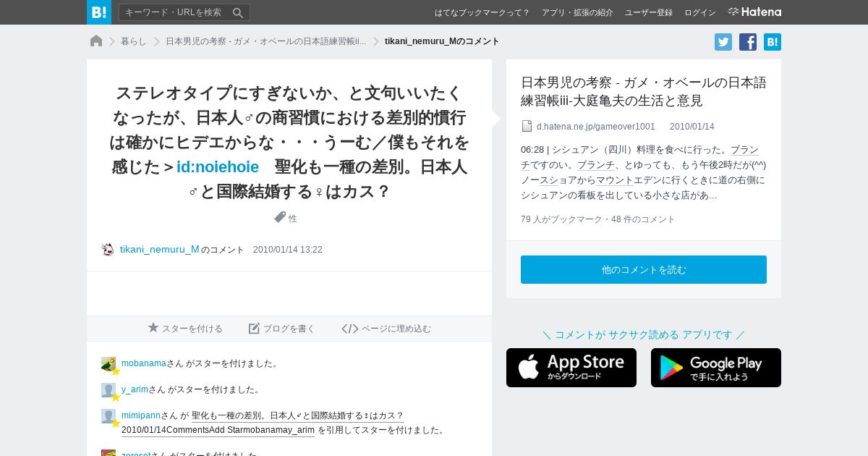The height and width of the screenshot is (456, 868).
Task: Open y_arim user link
Action: (x=135, y=389)
